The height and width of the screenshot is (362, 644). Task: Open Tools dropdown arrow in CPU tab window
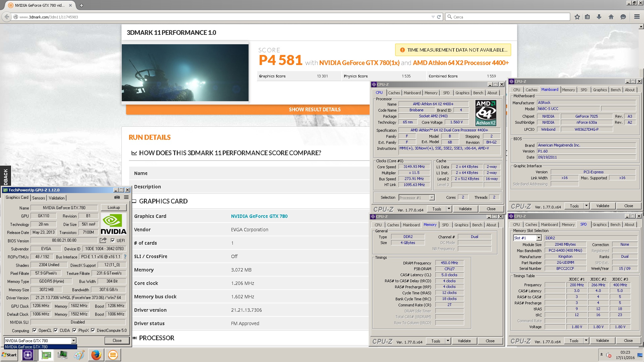pyautogui.click(x=449, y=209)
